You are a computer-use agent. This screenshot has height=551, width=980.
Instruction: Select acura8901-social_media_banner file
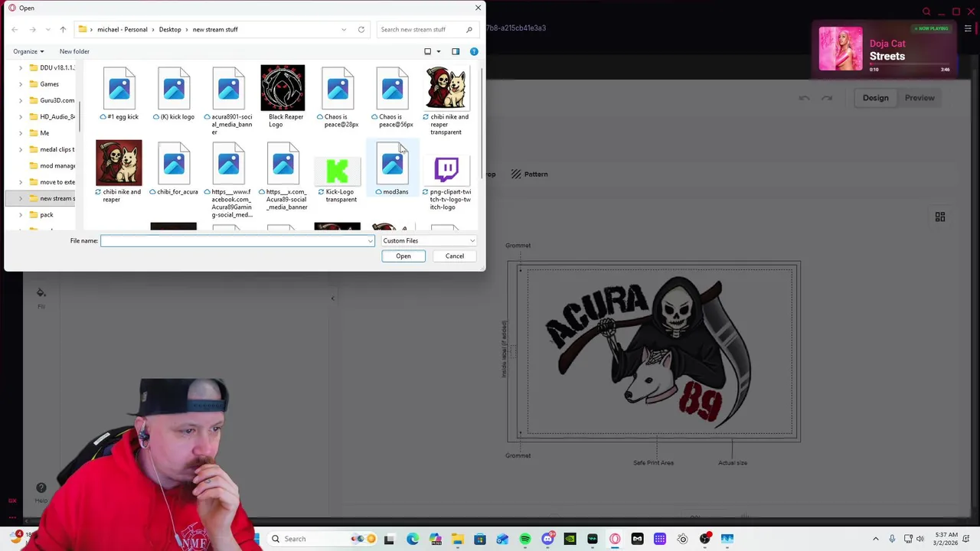(228, 100)
